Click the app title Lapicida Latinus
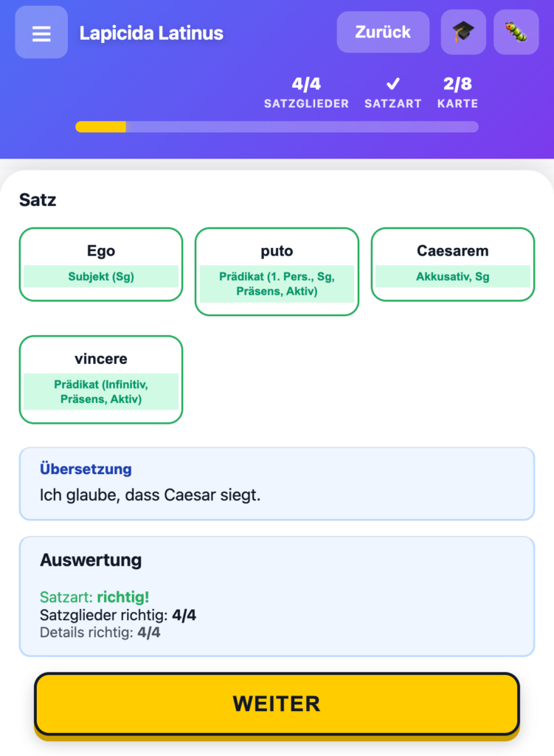This screenshot has width=554, height=756. 151,32
